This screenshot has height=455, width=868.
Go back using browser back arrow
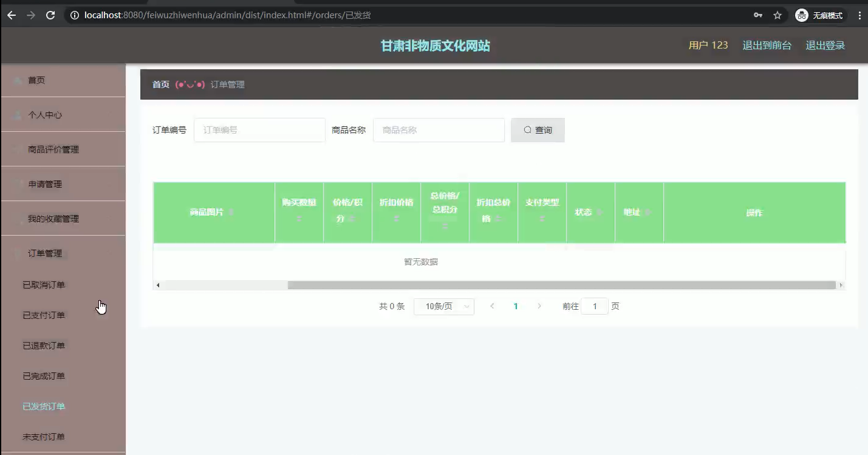12,15
